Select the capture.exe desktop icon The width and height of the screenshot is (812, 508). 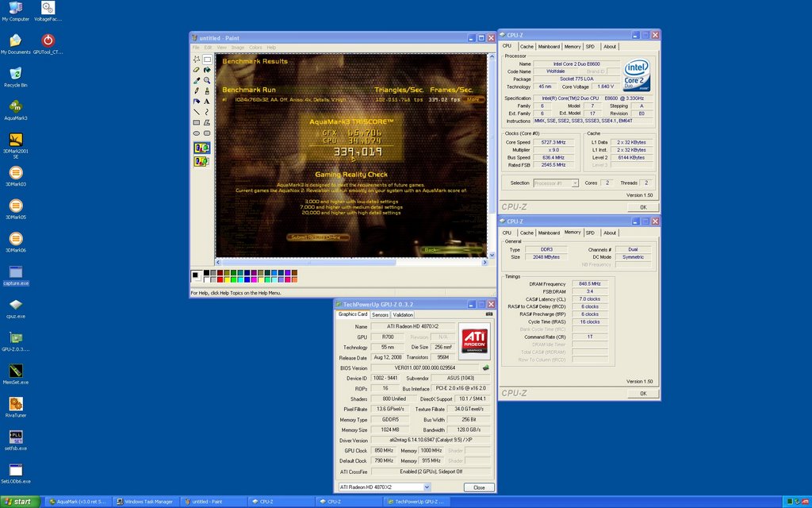coord(16,275)
